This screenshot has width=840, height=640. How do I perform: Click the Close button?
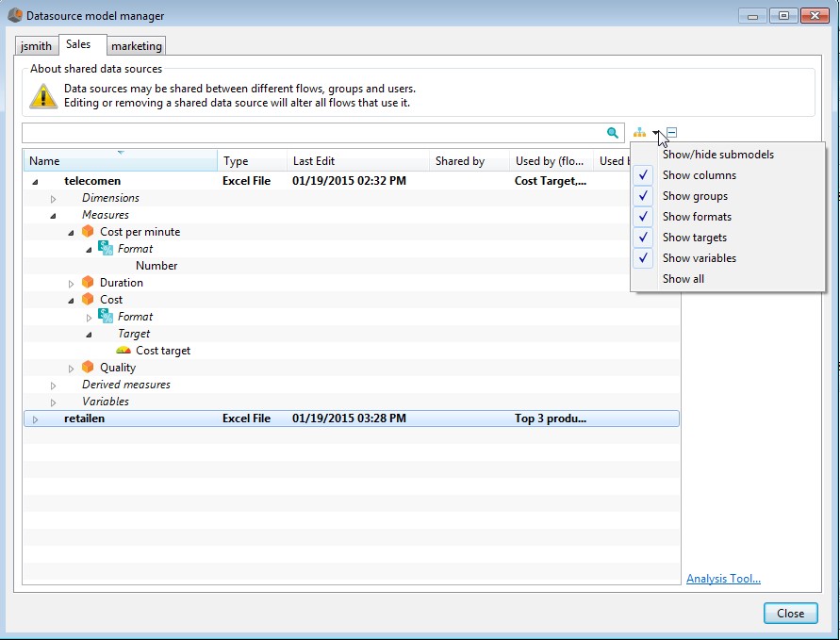pos(790,614)
